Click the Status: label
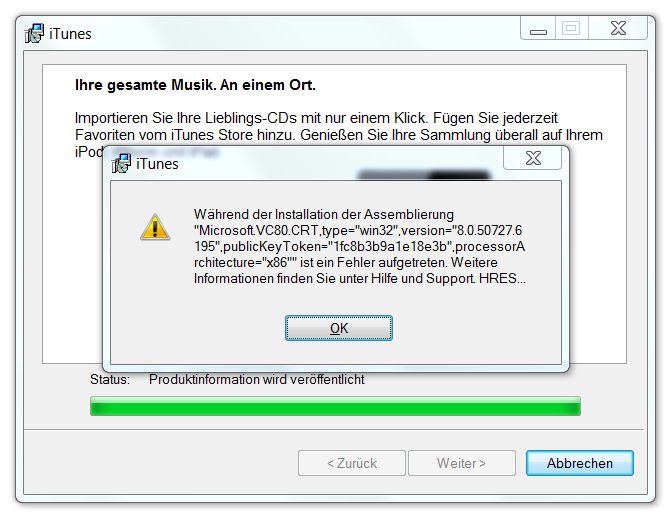666x515 pixels. [110, 379]
